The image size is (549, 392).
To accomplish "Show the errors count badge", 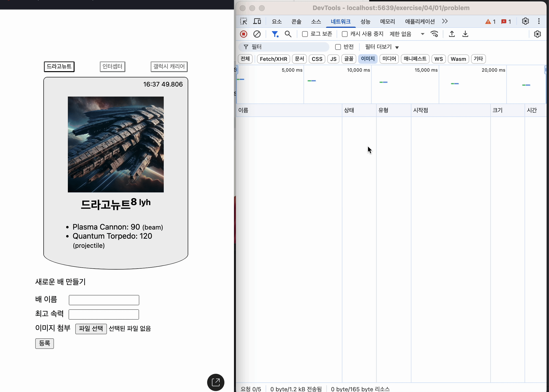I will click(x=506, y=22).
